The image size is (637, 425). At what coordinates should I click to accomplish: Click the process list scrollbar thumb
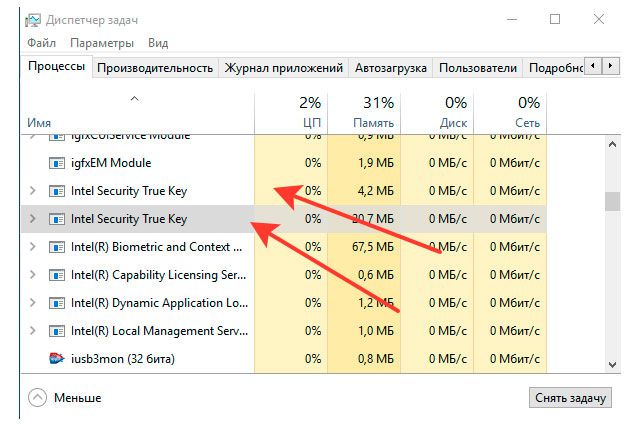612,202
